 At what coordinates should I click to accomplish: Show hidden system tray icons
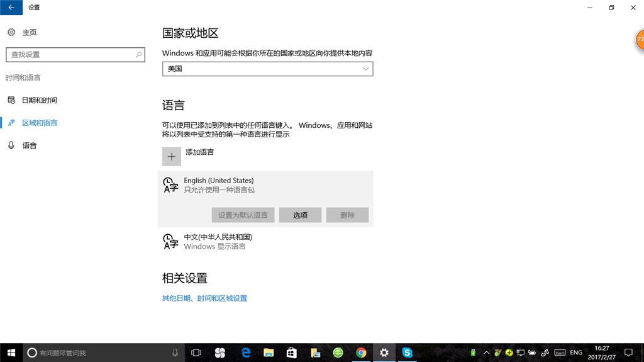[486, 353]
